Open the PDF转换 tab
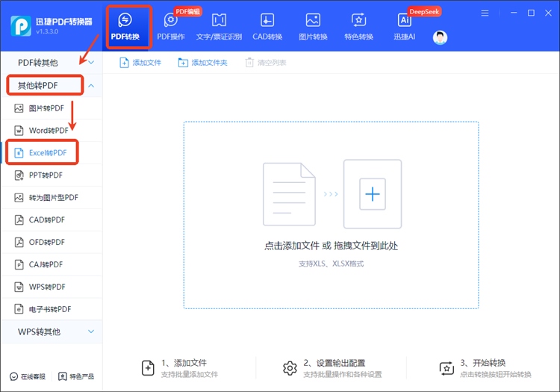This screenshot has width=560, height=392. [x=125, y=27]
